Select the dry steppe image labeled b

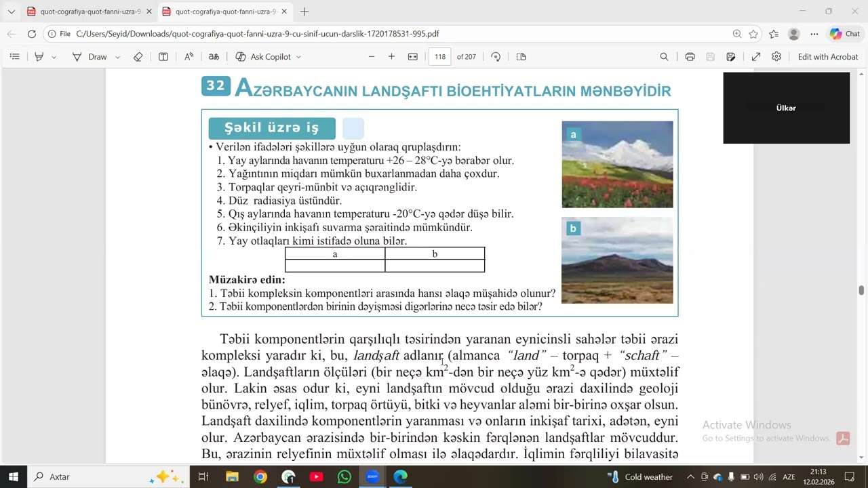[x=617, y=260]
